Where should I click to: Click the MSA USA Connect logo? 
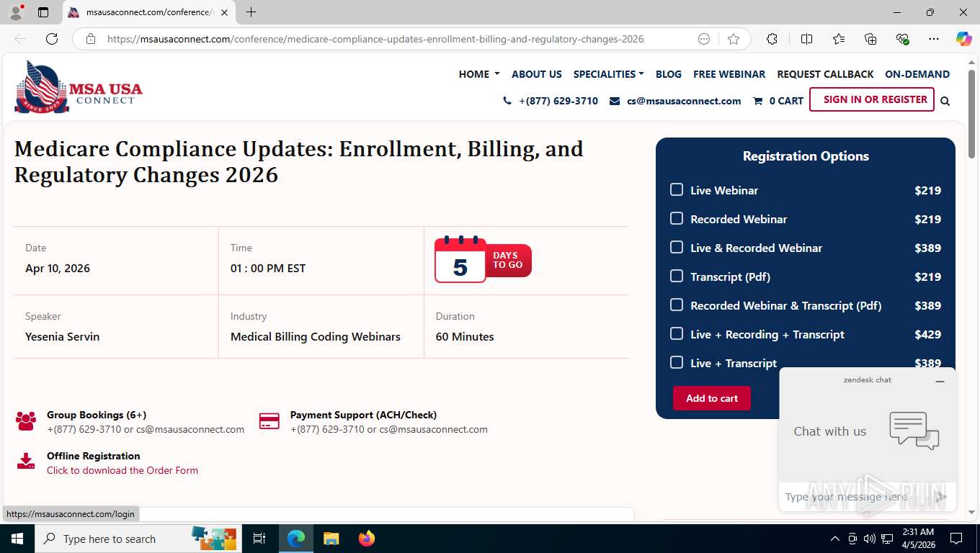click(x=79, y=87)
